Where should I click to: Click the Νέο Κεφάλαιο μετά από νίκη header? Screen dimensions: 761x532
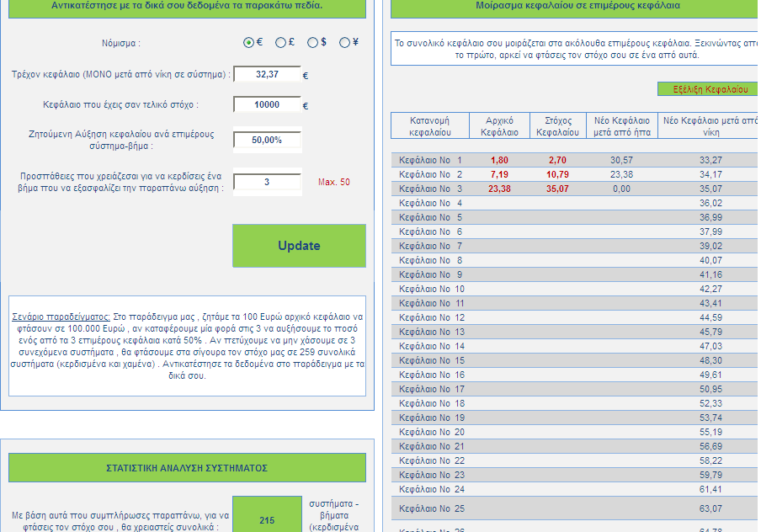[x=710, y=126]
